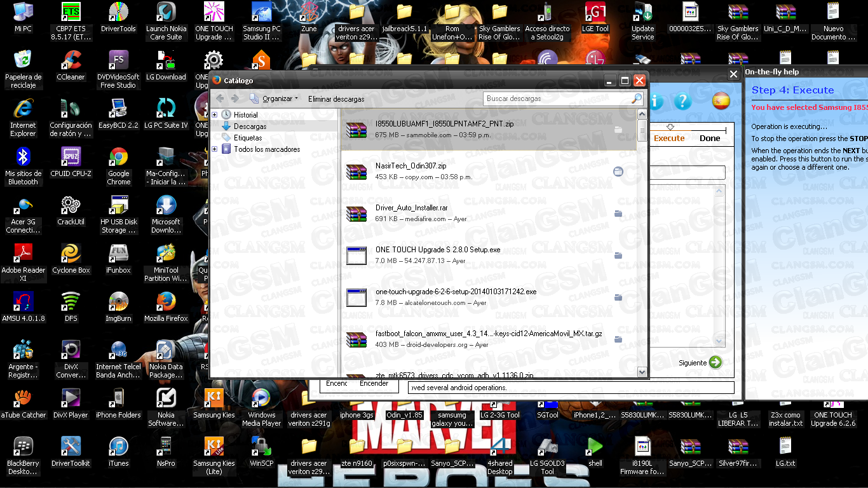Go back with the Catálogo back arrow

coord(220,98)
